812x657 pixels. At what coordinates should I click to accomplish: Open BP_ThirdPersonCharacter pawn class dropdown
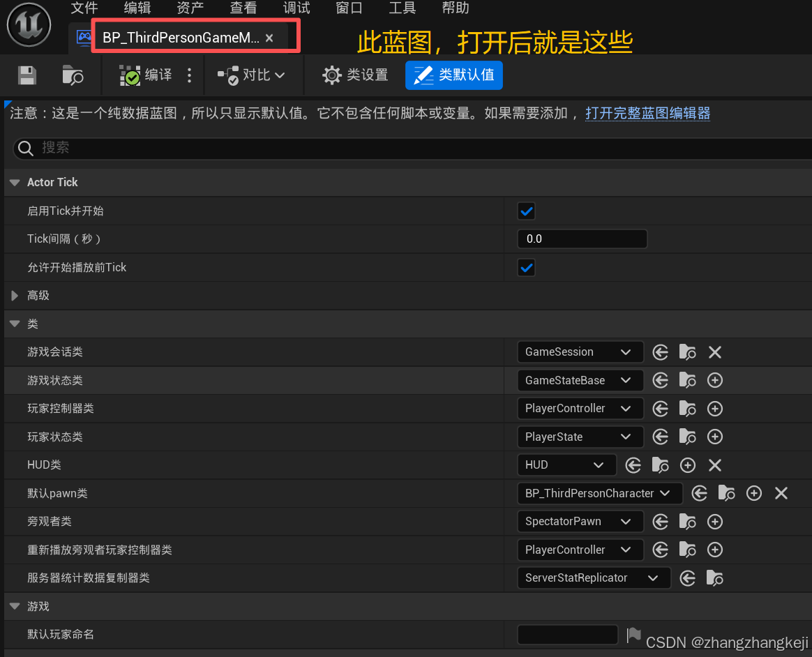600,493
